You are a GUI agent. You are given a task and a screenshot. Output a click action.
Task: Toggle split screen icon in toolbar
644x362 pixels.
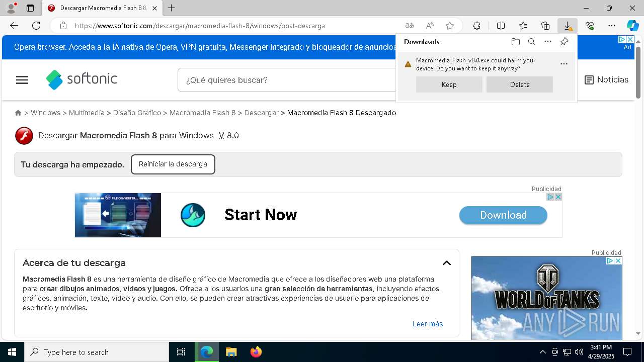coord(501,26)
